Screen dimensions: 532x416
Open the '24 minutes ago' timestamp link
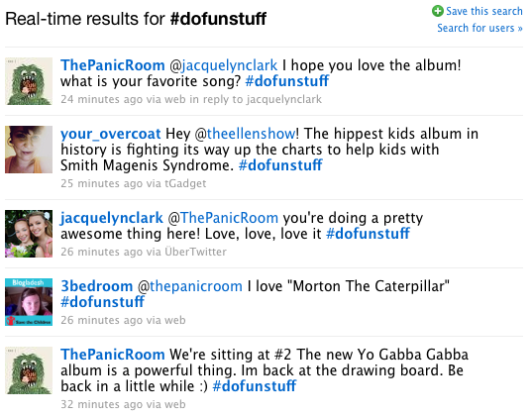click(101, 99)
